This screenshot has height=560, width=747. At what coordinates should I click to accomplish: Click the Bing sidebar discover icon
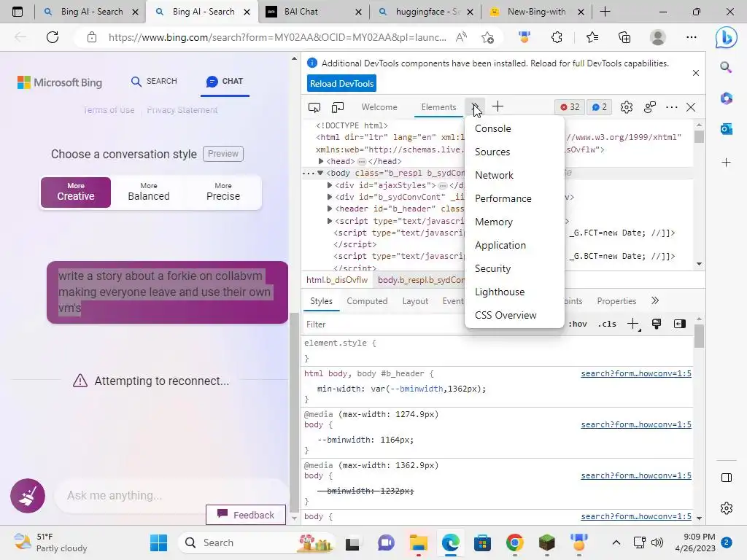coord(726,38)
